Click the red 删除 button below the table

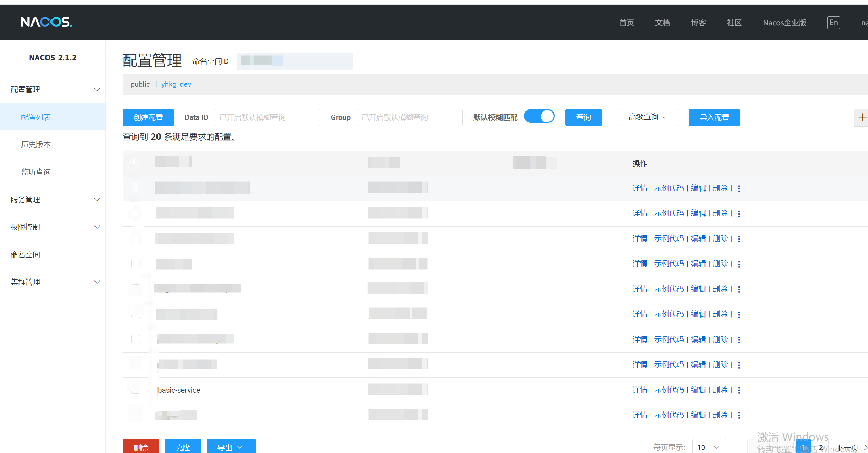click(x=141, y=447)
